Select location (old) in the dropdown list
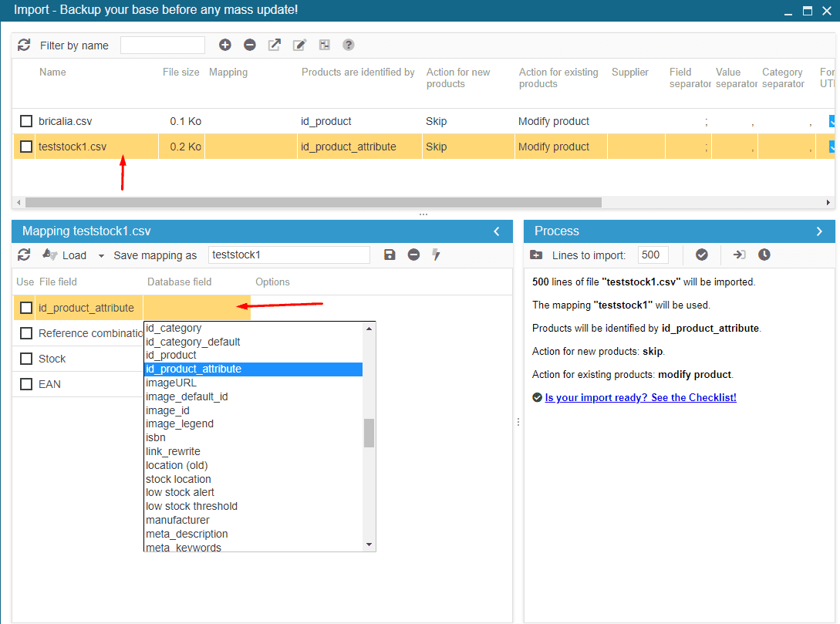 [x=254, y=465]
